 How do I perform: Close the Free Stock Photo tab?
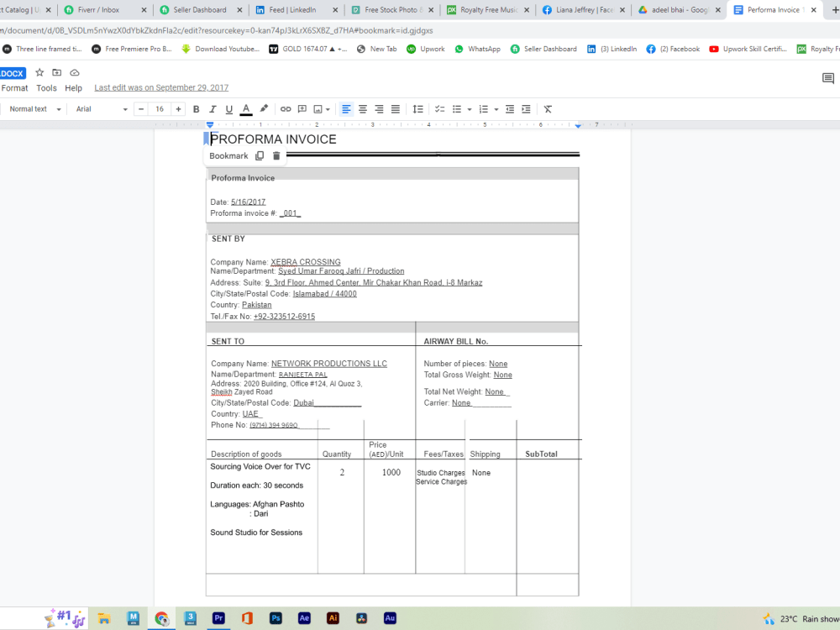click(431, 9)
